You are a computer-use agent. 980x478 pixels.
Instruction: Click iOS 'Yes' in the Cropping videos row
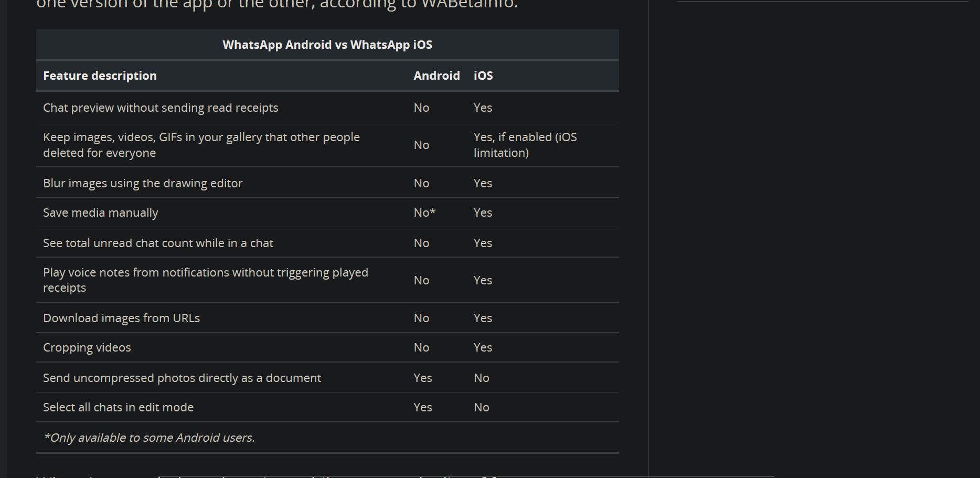click(483, 347)
